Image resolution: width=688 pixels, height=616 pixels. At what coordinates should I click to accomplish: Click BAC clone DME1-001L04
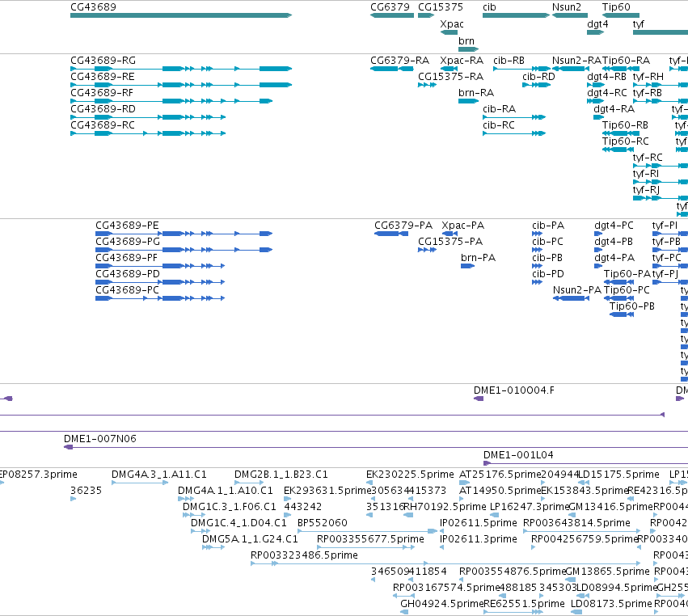click(x=585, y=463)
